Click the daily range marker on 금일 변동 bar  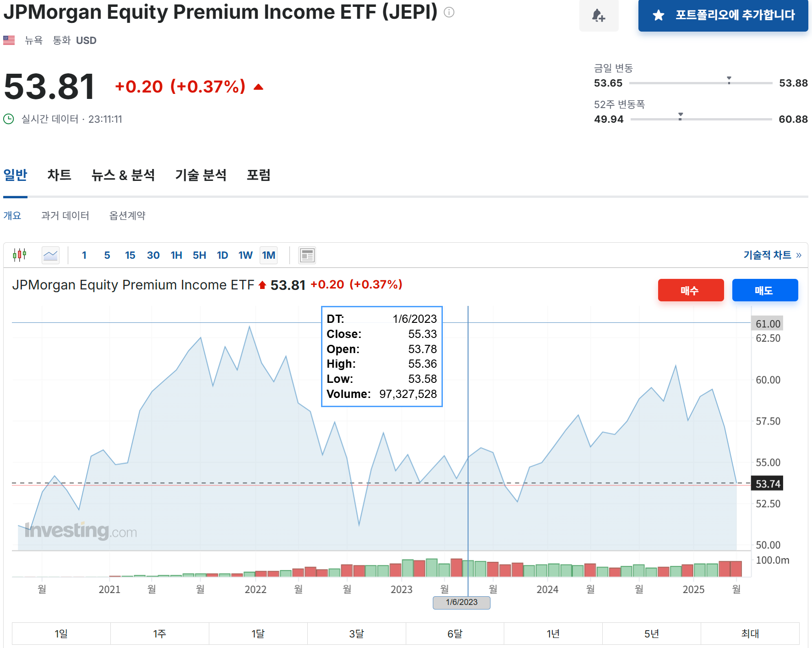[x=729, y=80]
